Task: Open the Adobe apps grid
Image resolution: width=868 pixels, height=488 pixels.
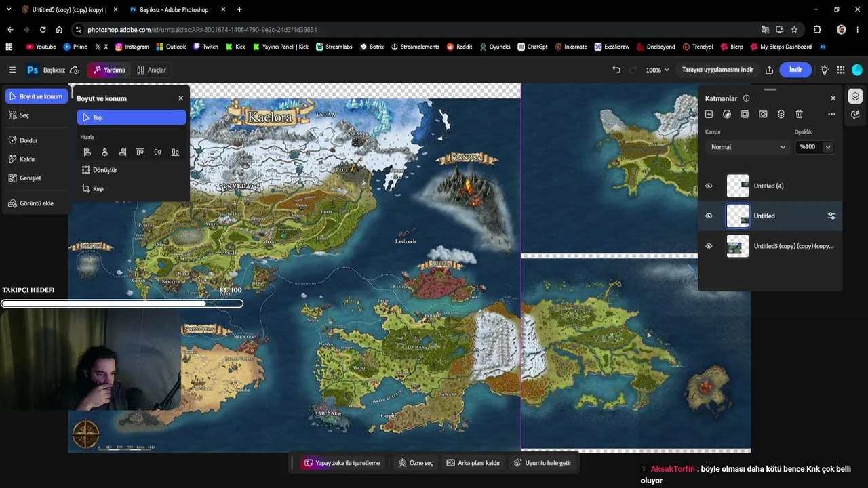Action: click(x=841, y=70)
